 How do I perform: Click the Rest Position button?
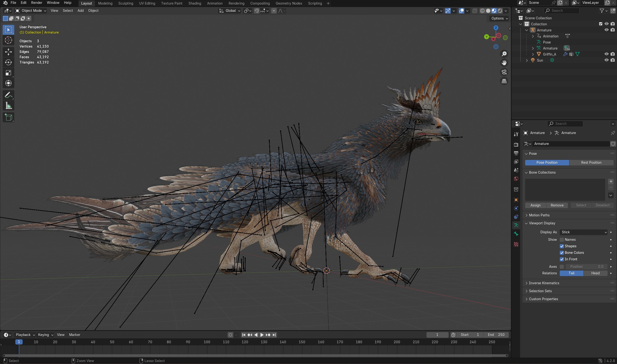coord(591,163)
